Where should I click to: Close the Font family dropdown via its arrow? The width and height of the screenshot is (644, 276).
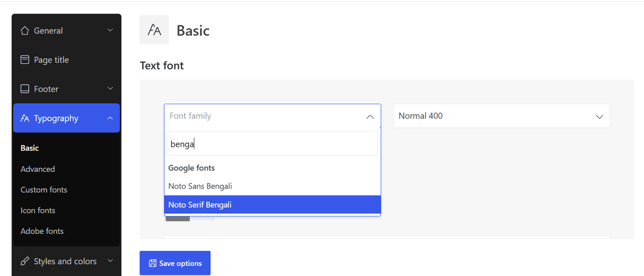click(x=370, y=116)
